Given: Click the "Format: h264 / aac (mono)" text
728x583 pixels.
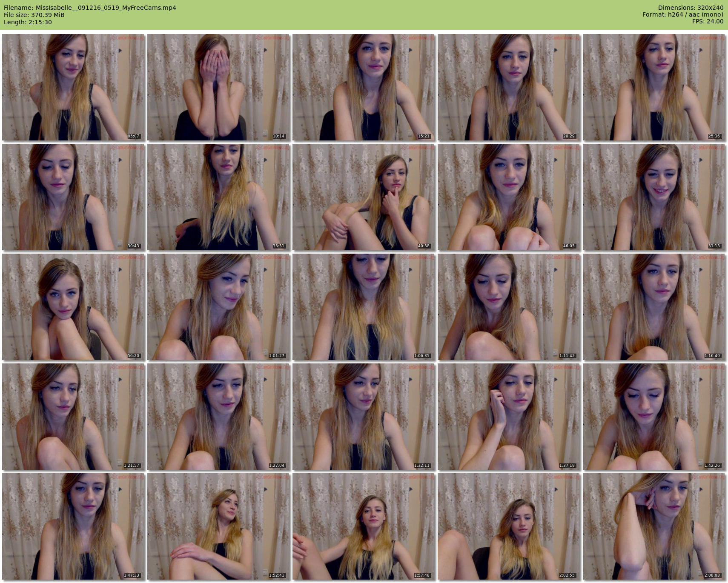Looking at the screenshot, I should tap(683, 14).
